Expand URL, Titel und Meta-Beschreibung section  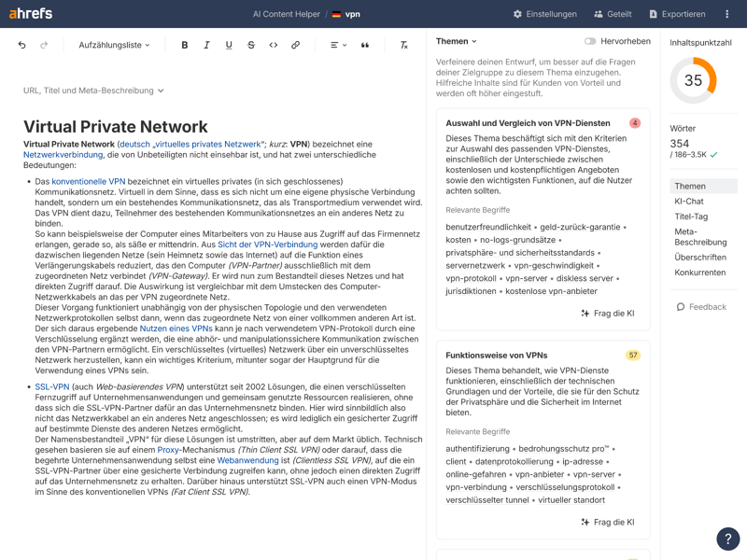tap(93, 91)
